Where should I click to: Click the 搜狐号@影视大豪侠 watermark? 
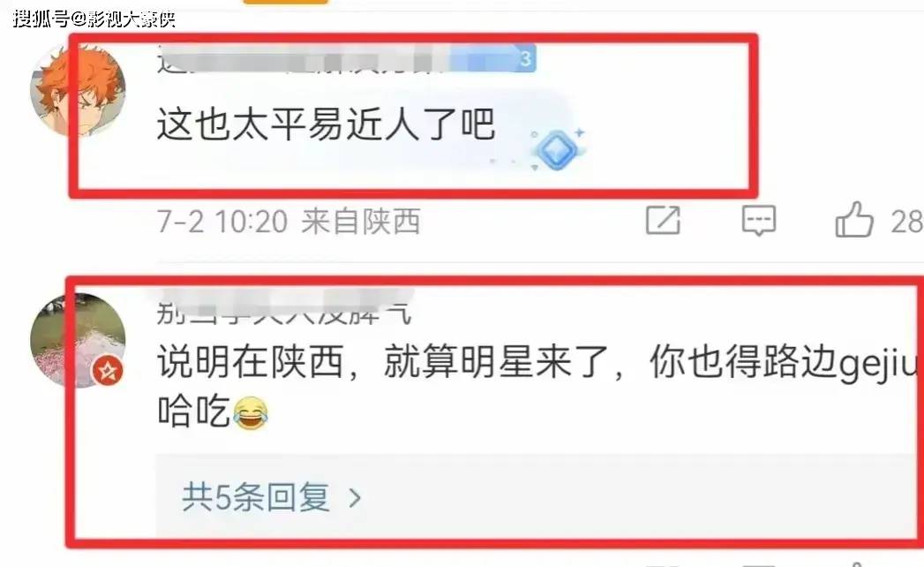click(x=94, y=19)
